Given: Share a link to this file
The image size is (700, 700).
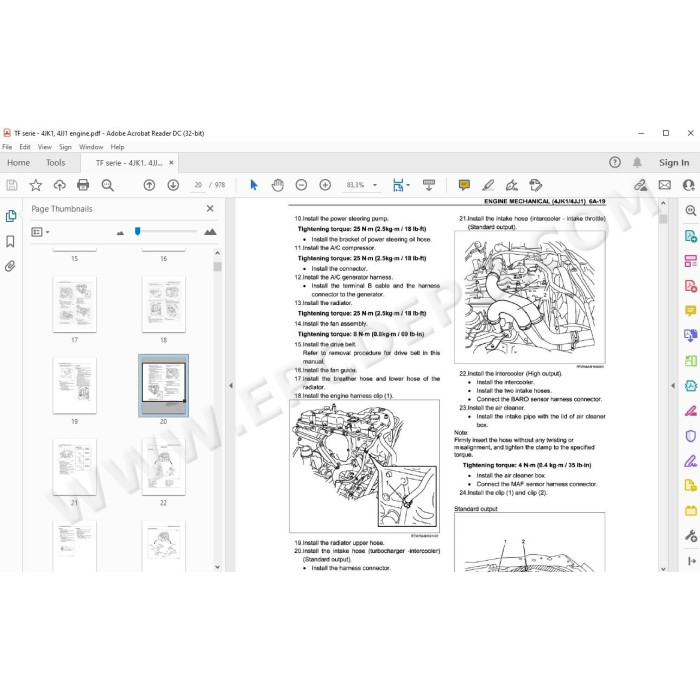Looking at the screenshot, I should 641,185.
